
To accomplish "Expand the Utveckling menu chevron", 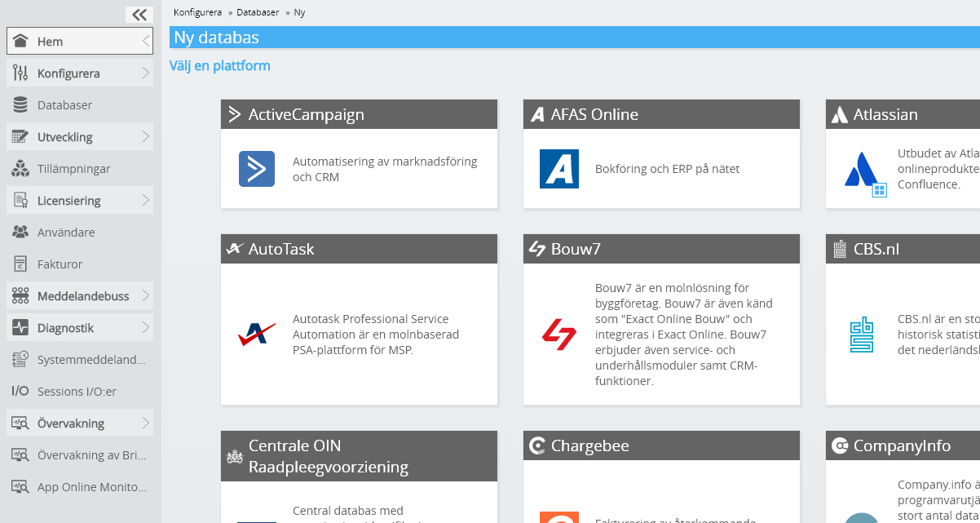I will (145, 136).
